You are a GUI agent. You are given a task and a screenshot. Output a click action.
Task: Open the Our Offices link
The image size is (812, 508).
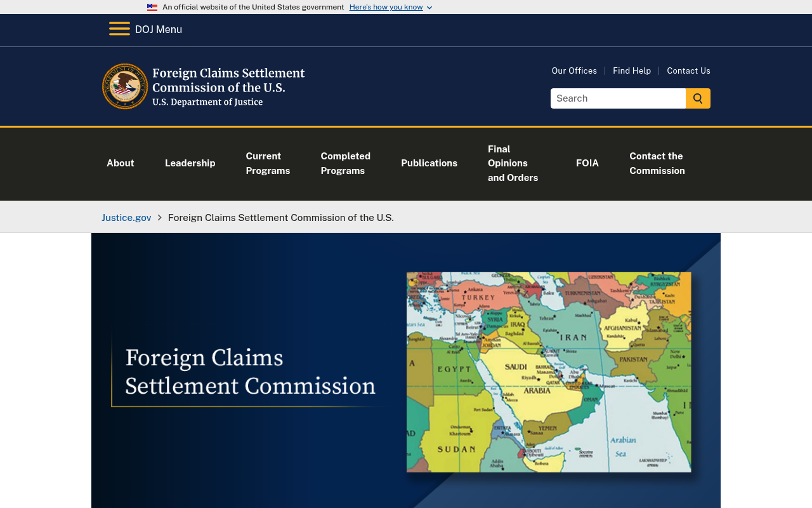click(x=574, y=70)
